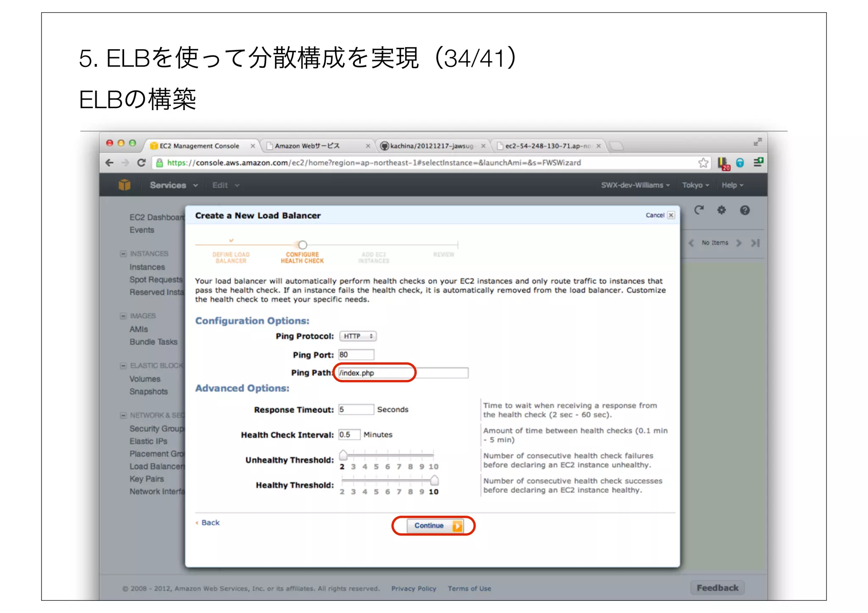Open Spot Requests in the sidebar
Viewport: 868px width, 613px height.
coord(156,280)
